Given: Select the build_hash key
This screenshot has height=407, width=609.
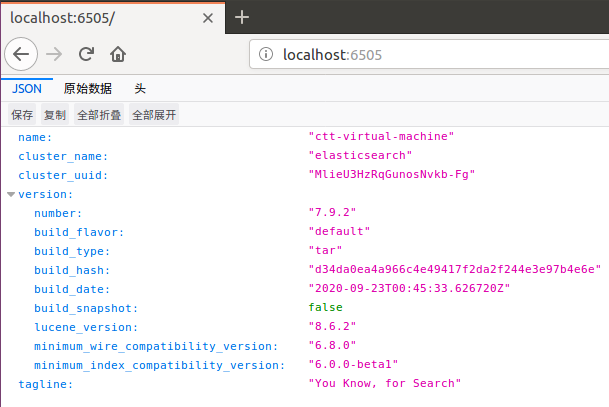Looking at the screenshot, I should coord(72,270).
